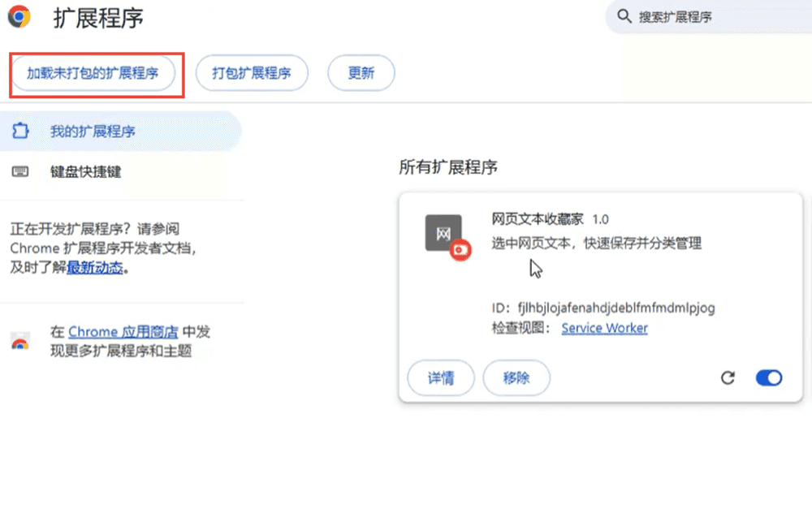The image size is (812, 513).
Task: Inspect the Service Worker view link
Action: point(604,328)
